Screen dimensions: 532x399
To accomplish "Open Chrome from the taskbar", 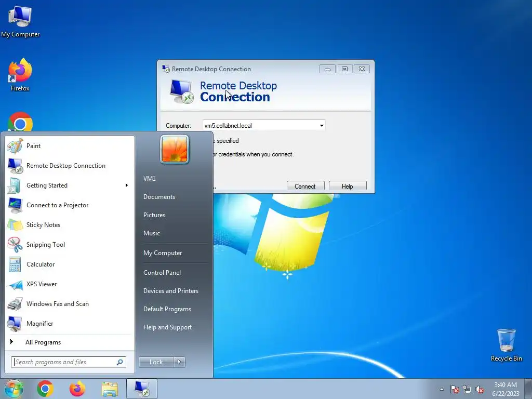I will (45, 389).
